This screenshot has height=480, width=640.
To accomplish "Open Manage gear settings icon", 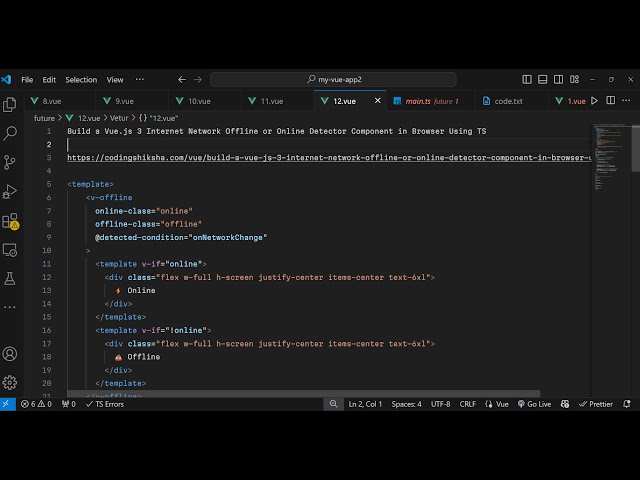I will coord(10,382).
